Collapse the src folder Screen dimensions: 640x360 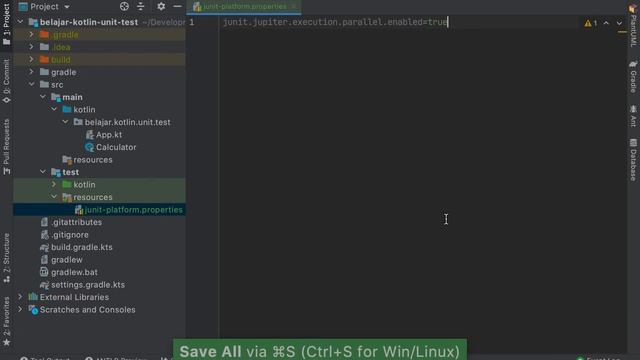click(31, 84)
